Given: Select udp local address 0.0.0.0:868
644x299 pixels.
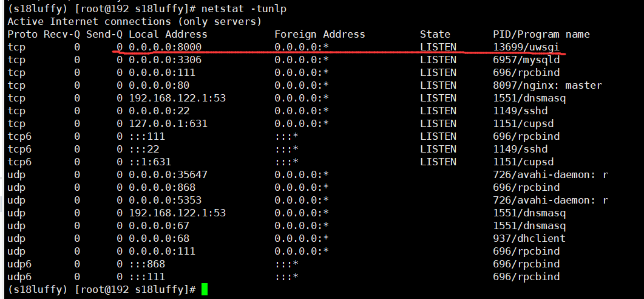Looking at the screenshot, I should 162,187.
